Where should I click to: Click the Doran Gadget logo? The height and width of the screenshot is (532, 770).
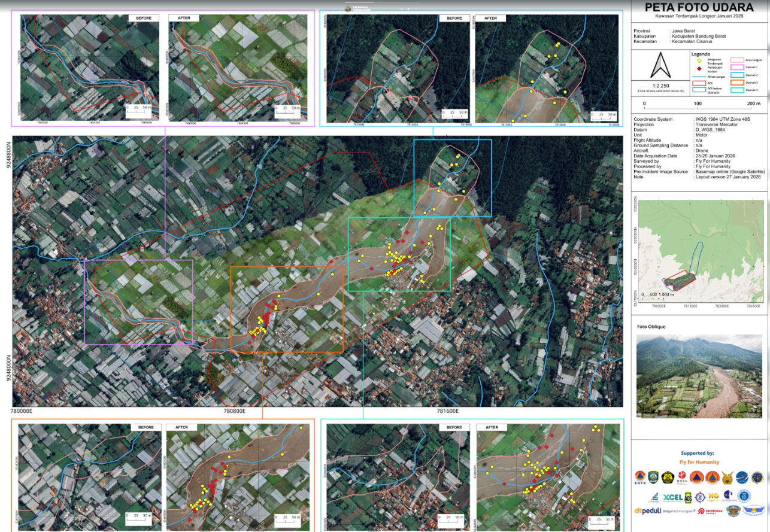tap(710, 511)
